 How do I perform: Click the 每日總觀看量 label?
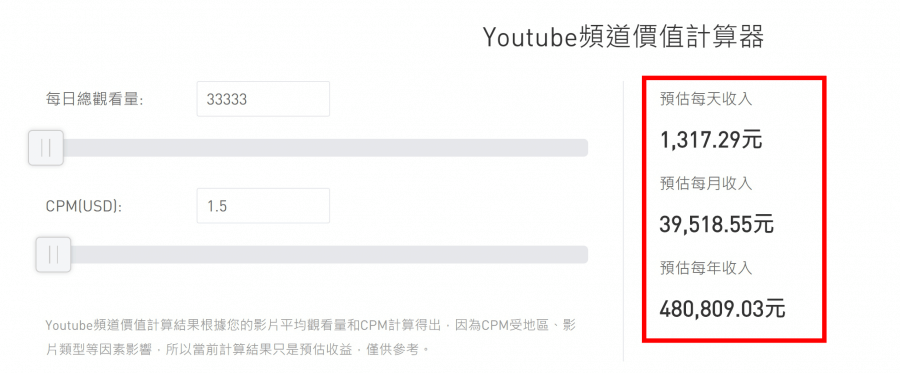click(94, 99)
